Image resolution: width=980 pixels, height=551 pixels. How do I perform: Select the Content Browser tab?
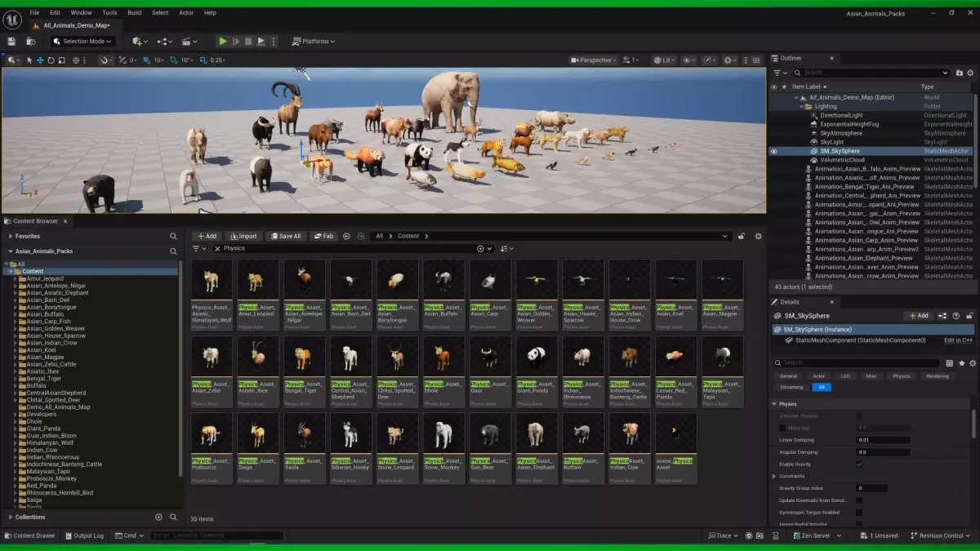[35, 221]
